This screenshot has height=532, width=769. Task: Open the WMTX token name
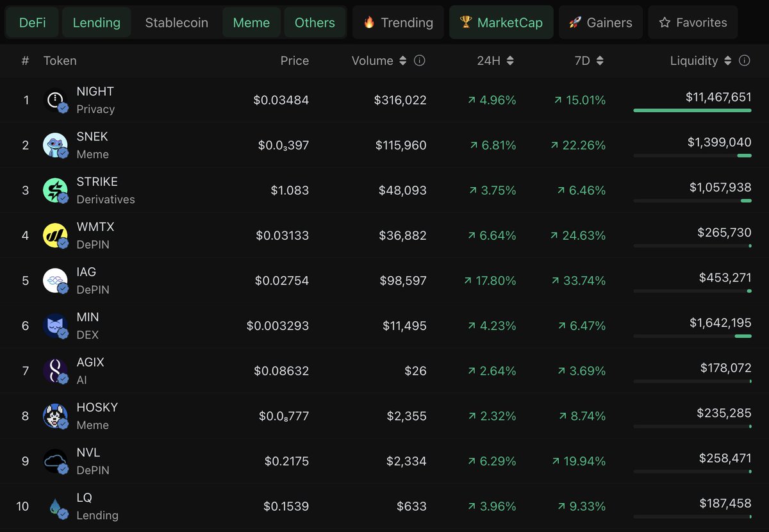point(95,227)
